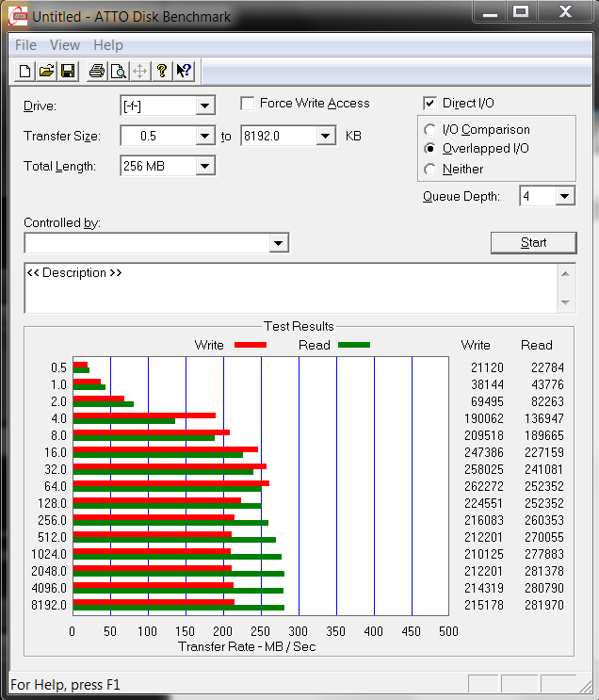599x700 pixels.
Task: Click the Print toolbar icon
Action: 96,71
